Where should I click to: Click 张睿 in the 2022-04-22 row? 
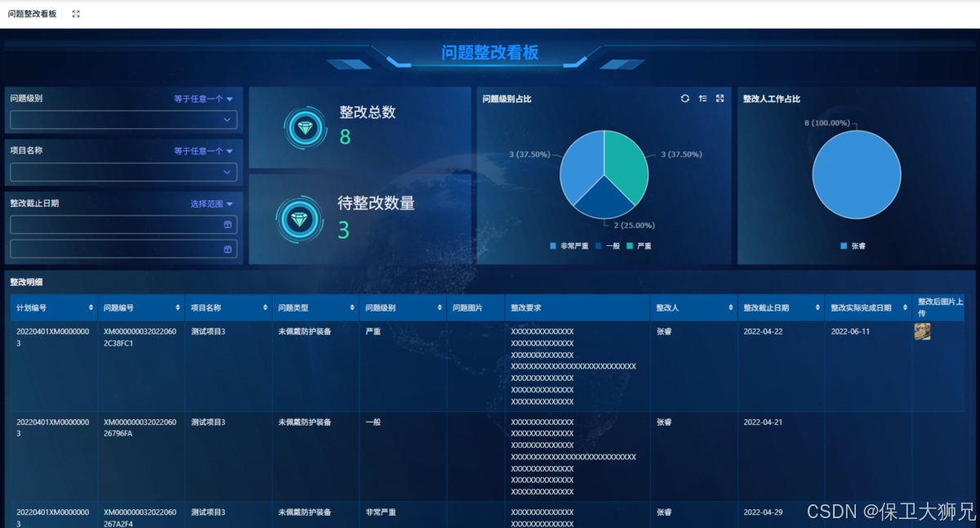(664, 332)
